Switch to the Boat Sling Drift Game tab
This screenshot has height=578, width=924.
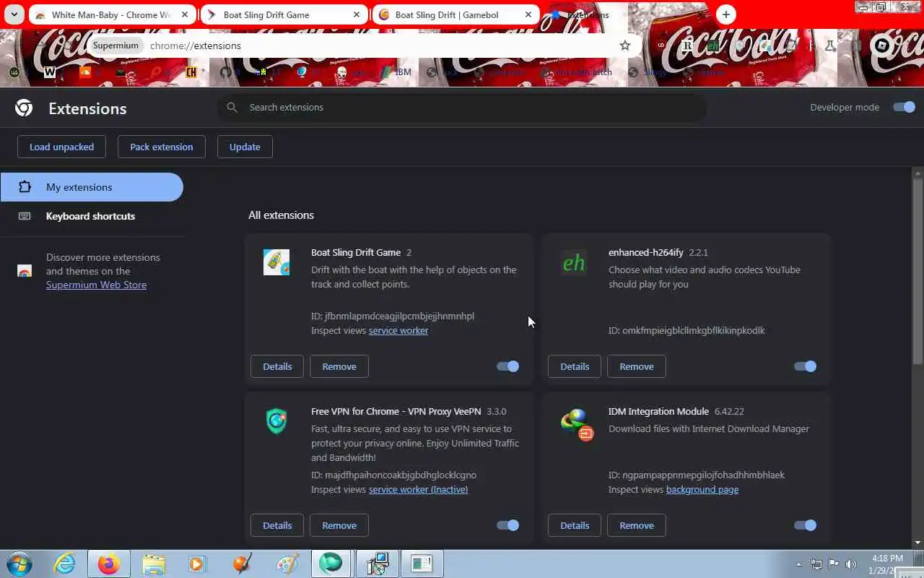pyautogui.click(x=284, y=14)
